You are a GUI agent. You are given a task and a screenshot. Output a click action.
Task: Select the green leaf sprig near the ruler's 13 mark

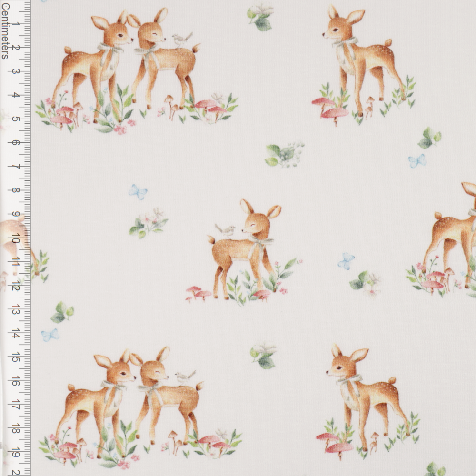(62, 313)
